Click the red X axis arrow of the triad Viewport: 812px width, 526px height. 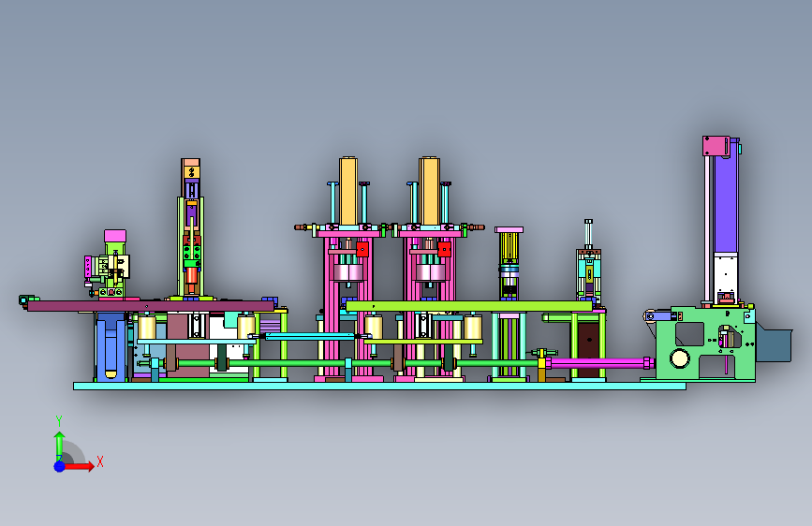point(78,466)
